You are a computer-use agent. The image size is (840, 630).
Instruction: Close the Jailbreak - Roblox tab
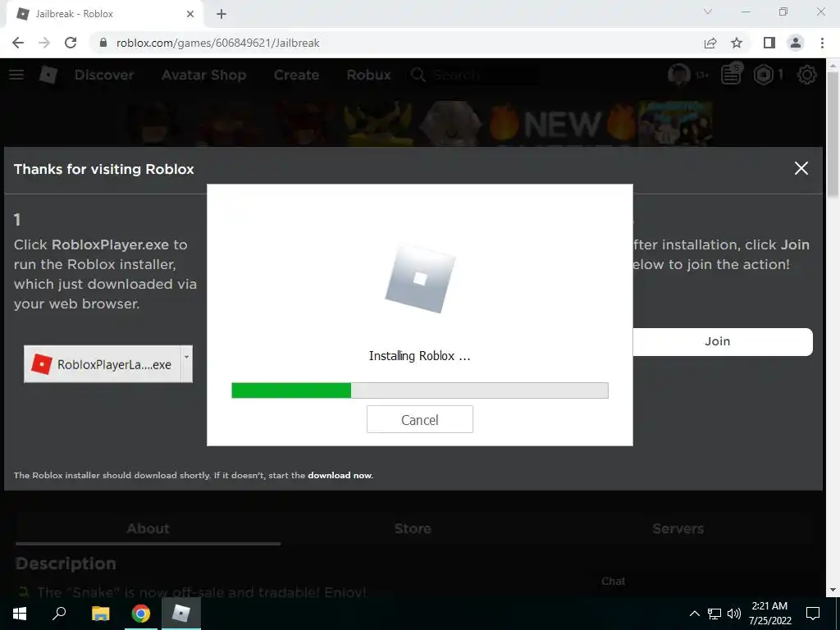[190, 14]
